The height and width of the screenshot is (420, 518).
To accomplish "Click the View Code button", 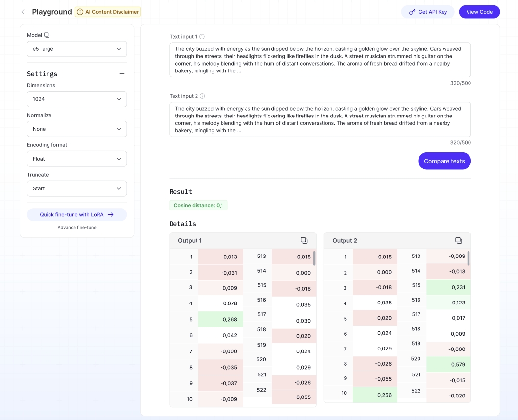I will pyautogui.click(x=479, y=12).
